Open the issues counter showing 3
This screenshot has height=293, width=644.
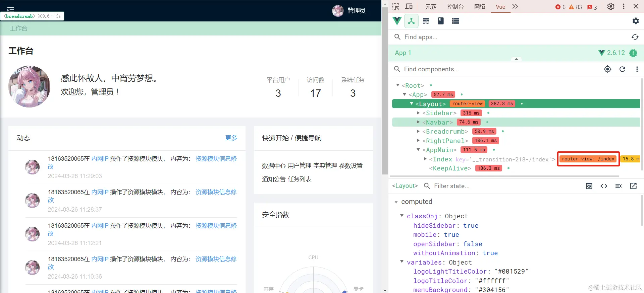pyautogui.click(x=592, y=7)
